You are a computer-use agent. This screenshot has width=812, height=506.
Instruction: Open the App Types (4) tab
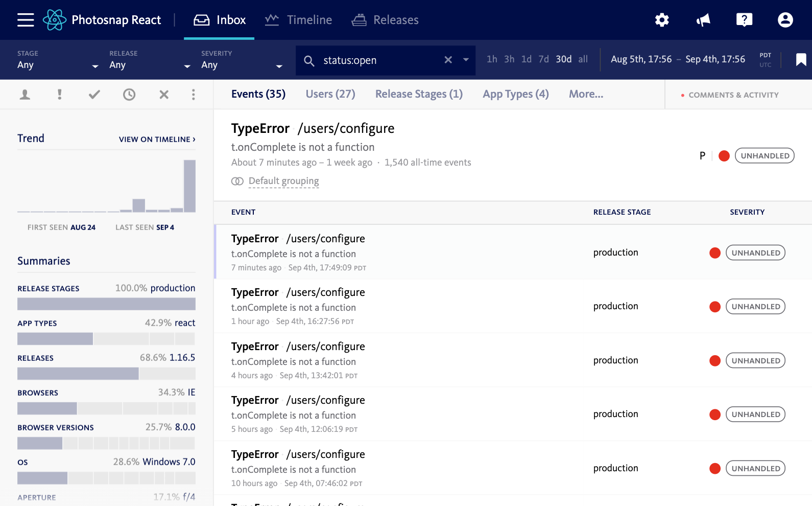(516, 94)
